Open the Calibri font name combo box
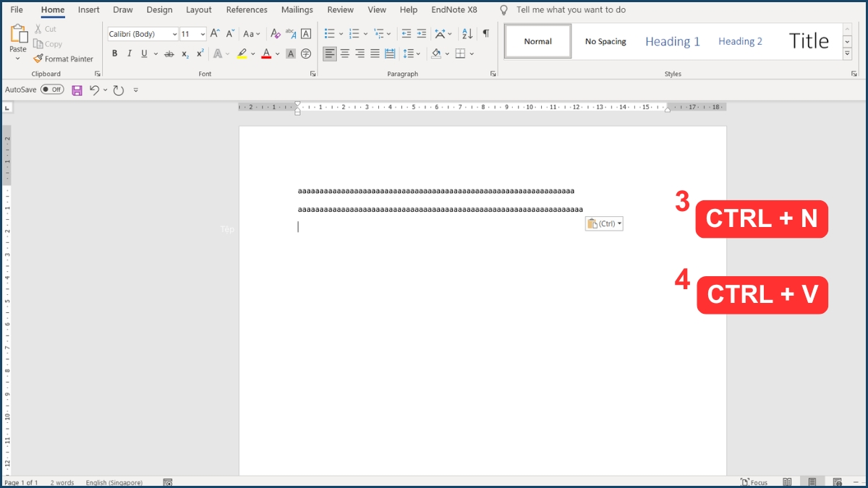 pyautogui.click(x=142, y=33)
